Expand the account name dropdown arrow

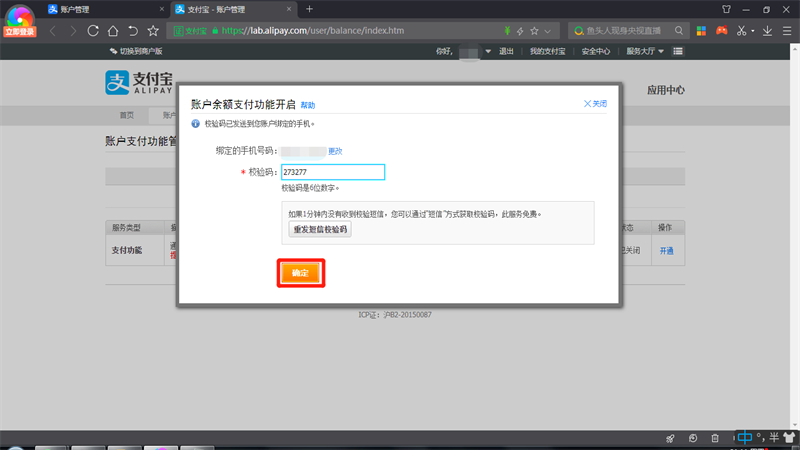488,52
